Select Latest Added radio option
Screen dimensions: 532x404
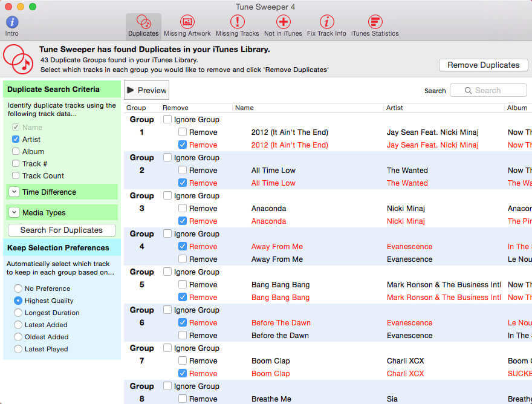coord(18,325)
